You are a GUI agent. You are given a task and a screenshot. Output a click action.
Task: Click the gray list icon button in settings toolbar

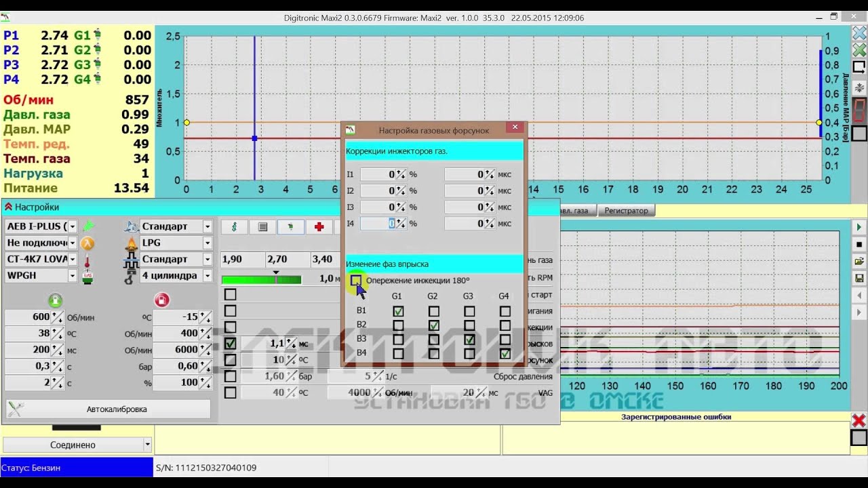262,227
